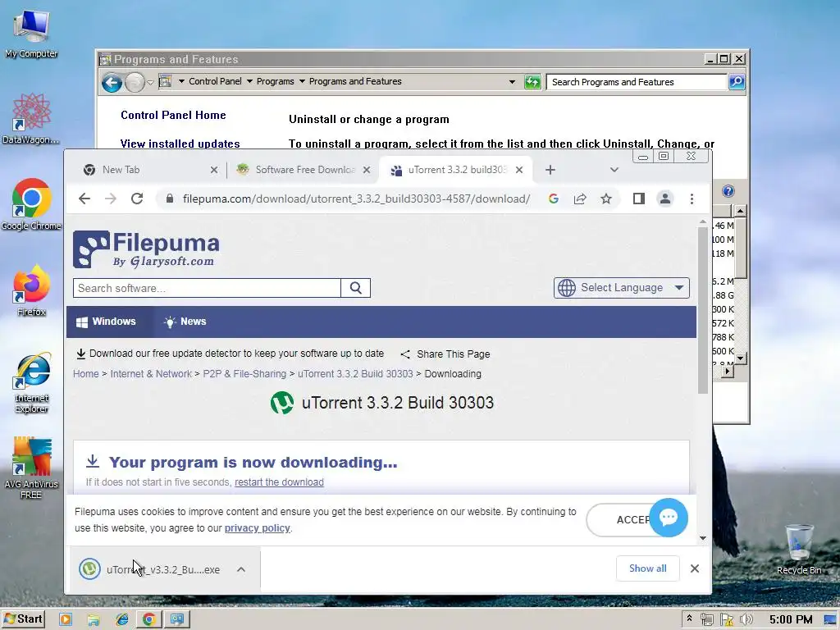Go back in Chrome browser
Screen dimensions: 840x630
tap(84, 199)
